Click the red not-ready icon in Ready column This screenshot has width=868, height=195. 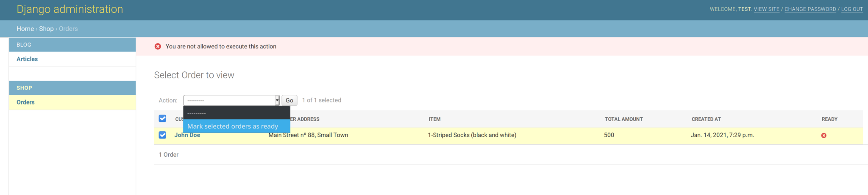click(x=823, y=136)
